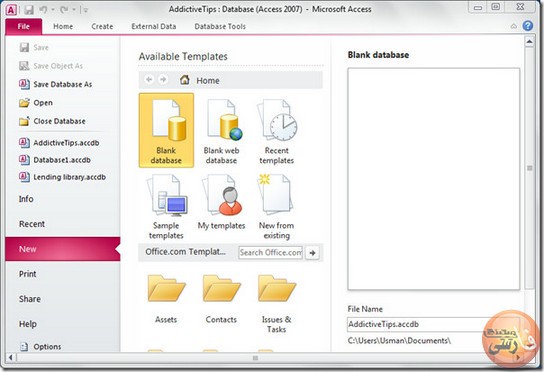
Task: Click Save Object As
Action: (x=51, y=66)
